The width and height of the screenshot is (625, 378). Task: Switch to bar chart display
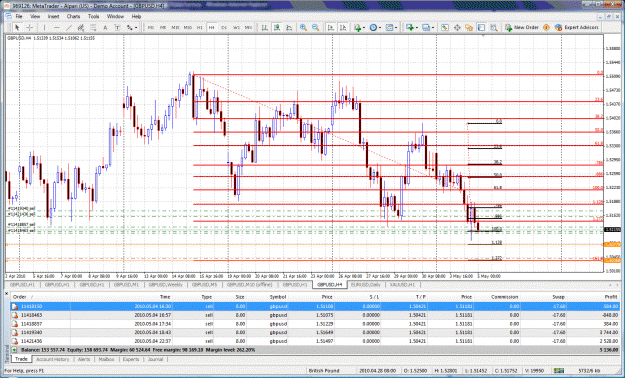click(x=264, y=28)
